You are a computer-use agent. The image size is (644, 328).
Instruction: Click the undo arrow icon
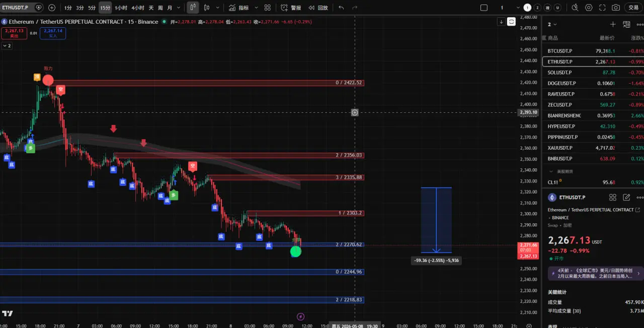[x=342, y=8]
